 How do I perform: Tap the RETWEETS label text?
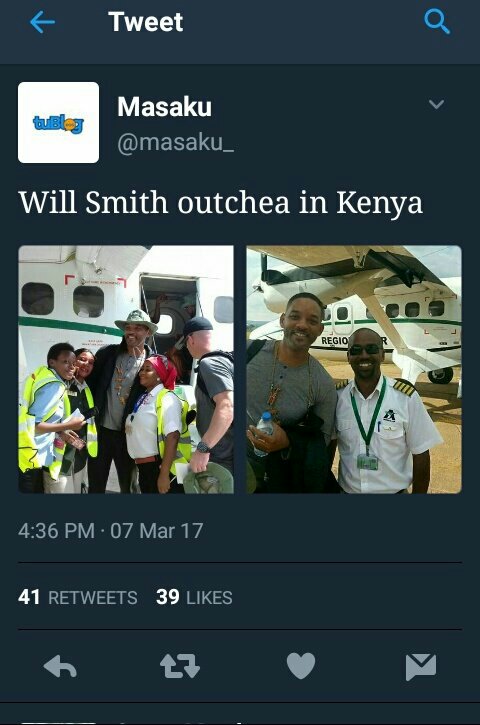click(92, 597)
